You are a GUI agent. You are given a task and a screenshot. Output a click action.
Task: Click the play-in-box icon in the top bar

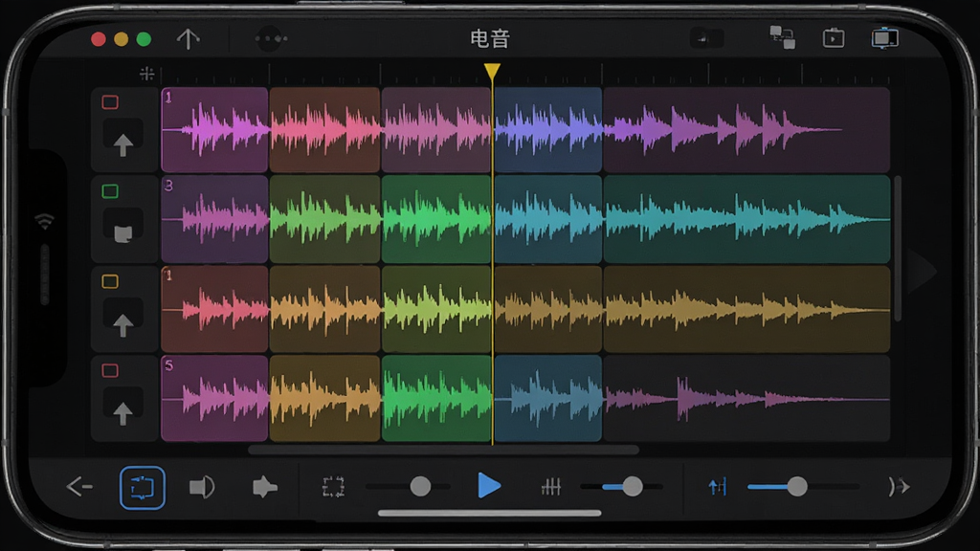tap(834, 38)
